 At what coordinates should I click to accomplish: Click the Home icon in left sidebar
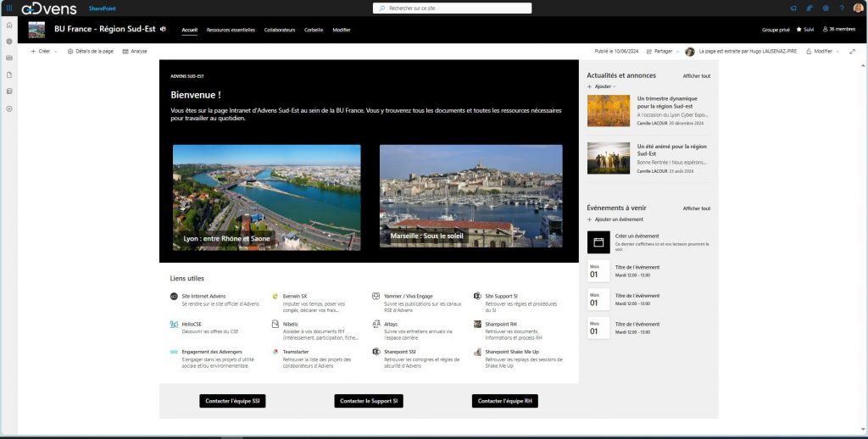click(x=8, y=25)
